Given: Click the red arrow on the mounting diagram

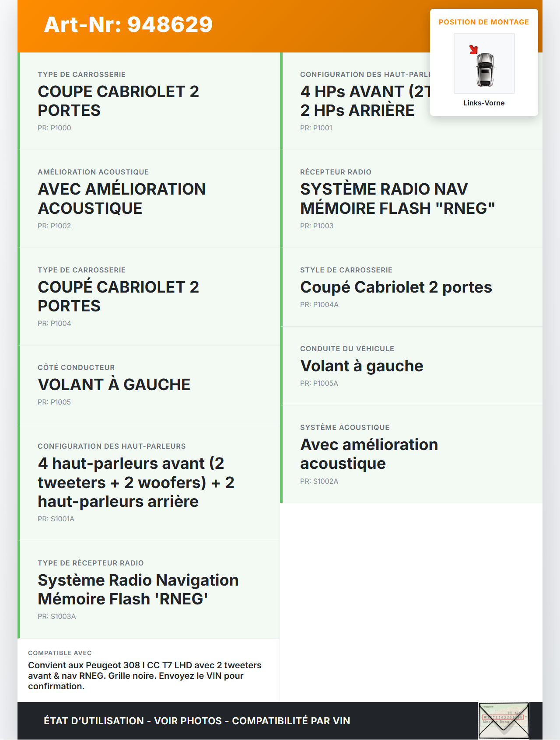Looking at the screenshot, I should (473, 49).
